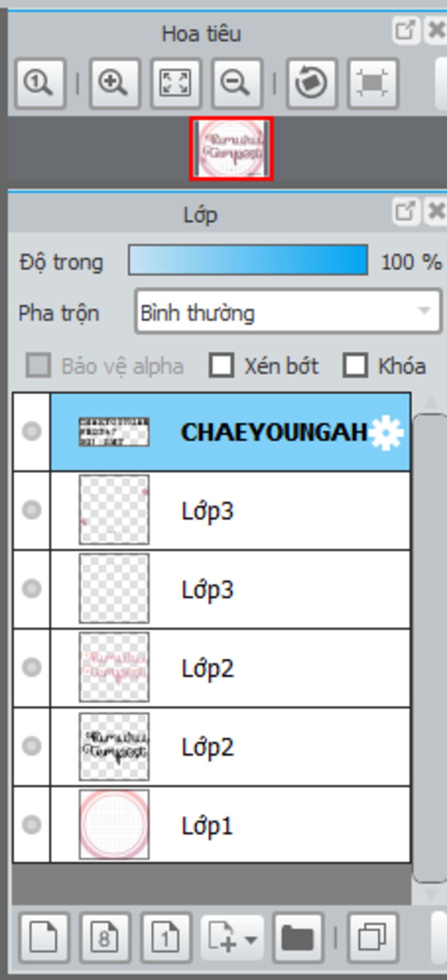
Task: Fit canvas to window in navigator
Action: tap(176, 83)
